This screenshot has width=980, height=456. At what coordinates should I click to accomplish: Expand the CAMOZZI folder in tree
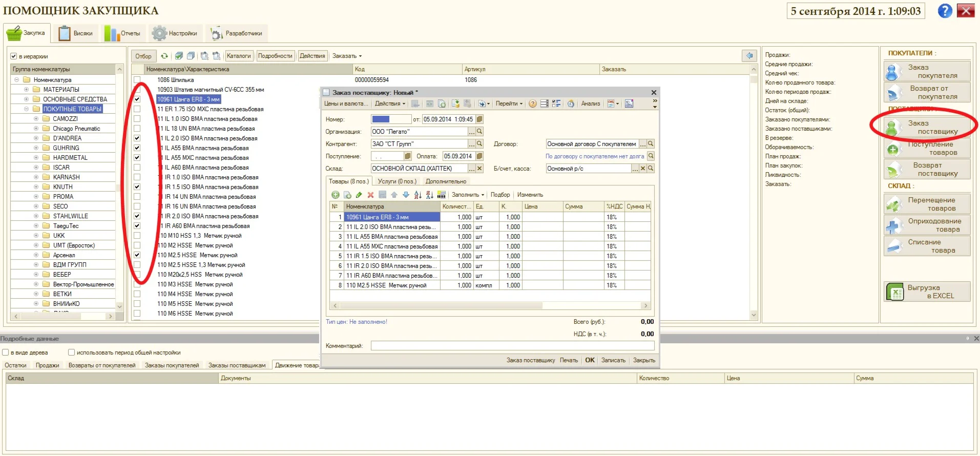pos(36,119)
